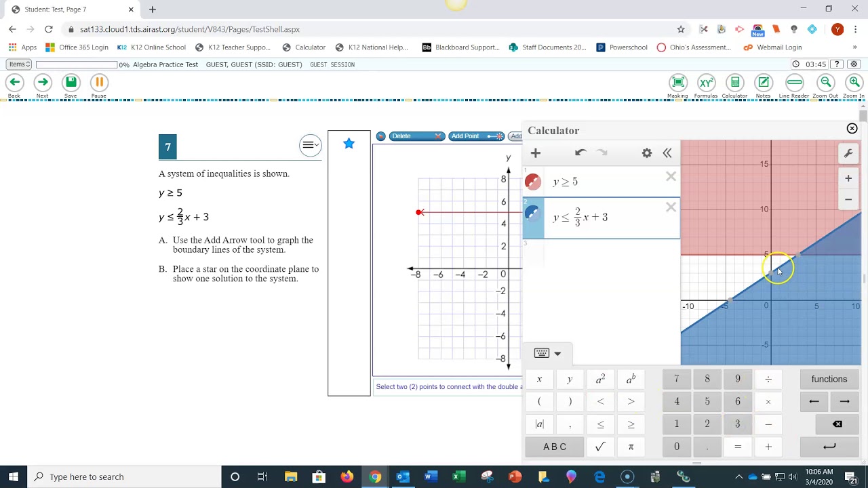Add a new expression with plus icon

[536, 153]
